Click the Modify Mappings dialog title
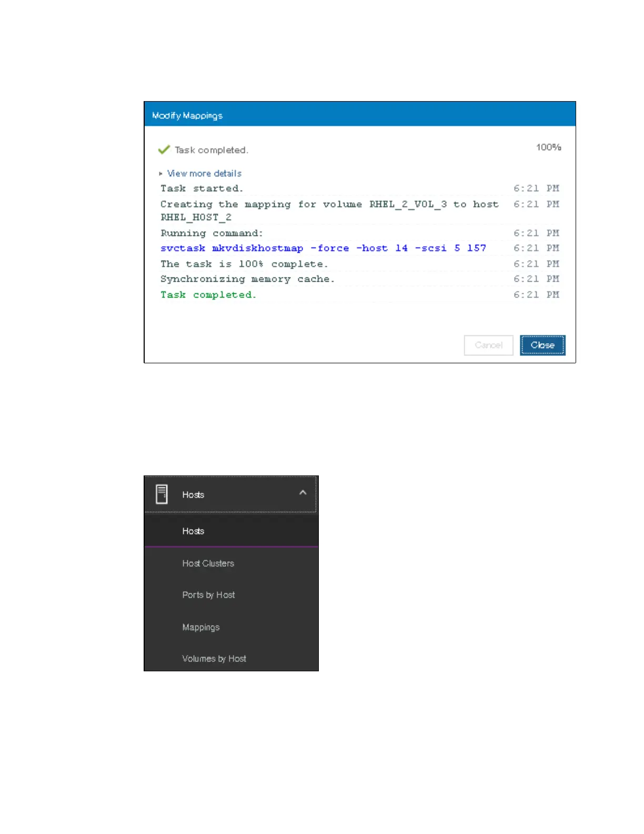The width and height of the screenshot is (644, 834). [x=187, y=115]
